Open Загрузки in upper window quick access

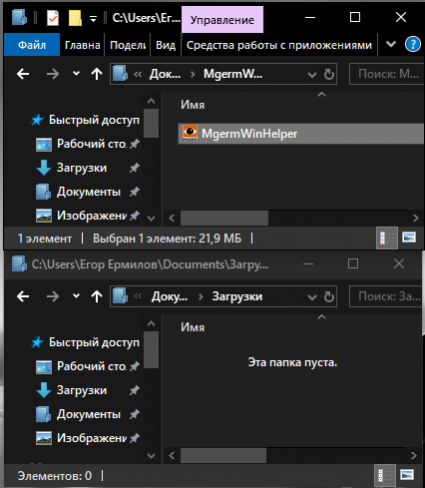[x=82, y=168]
